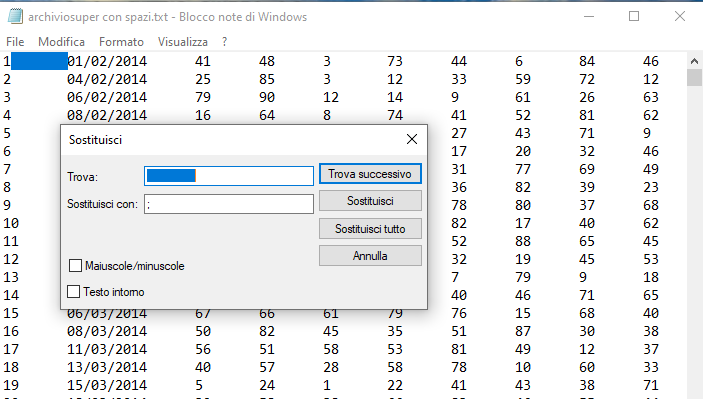Viewport: 703px width, 399px height.
Task: Click the value 73 in row 1
Action: pos(395,61)
